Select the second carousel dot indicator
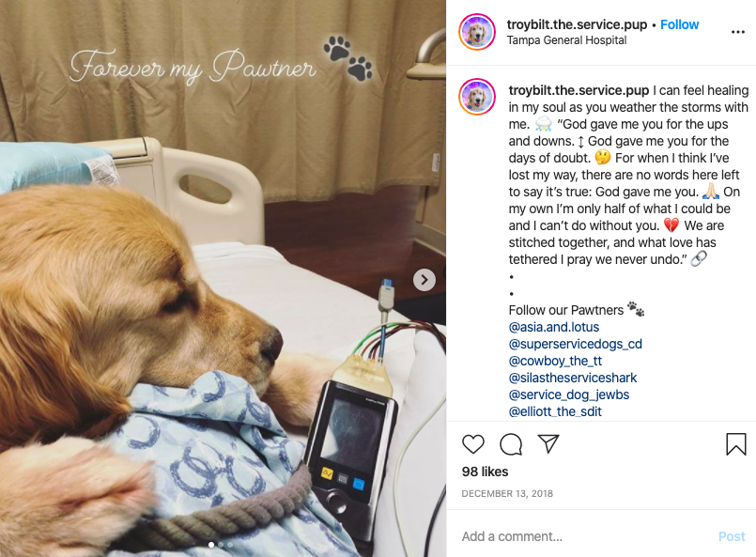The image size is (756, 557). tap(221, 545)
